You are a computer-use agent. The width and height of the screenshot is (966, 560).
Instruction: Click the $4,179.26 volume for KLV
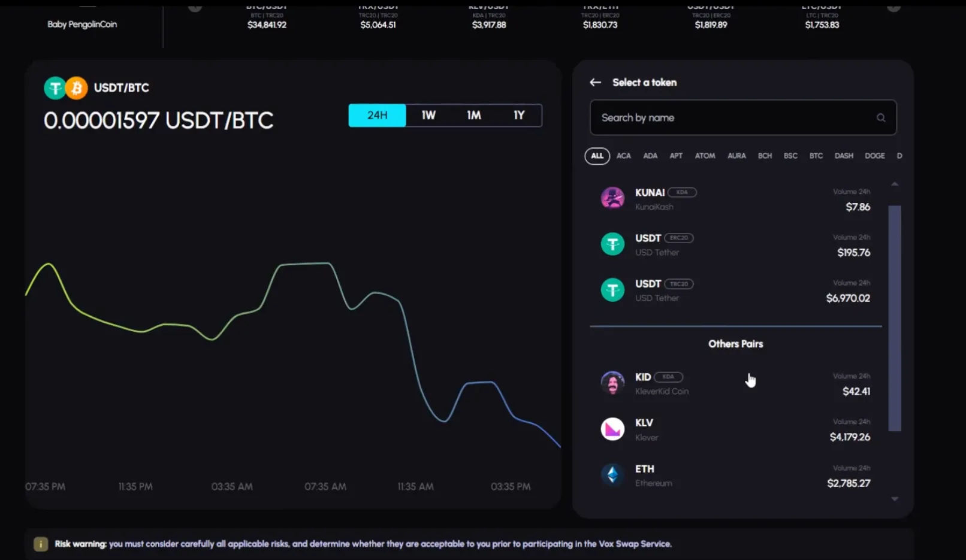coord(850,437)
